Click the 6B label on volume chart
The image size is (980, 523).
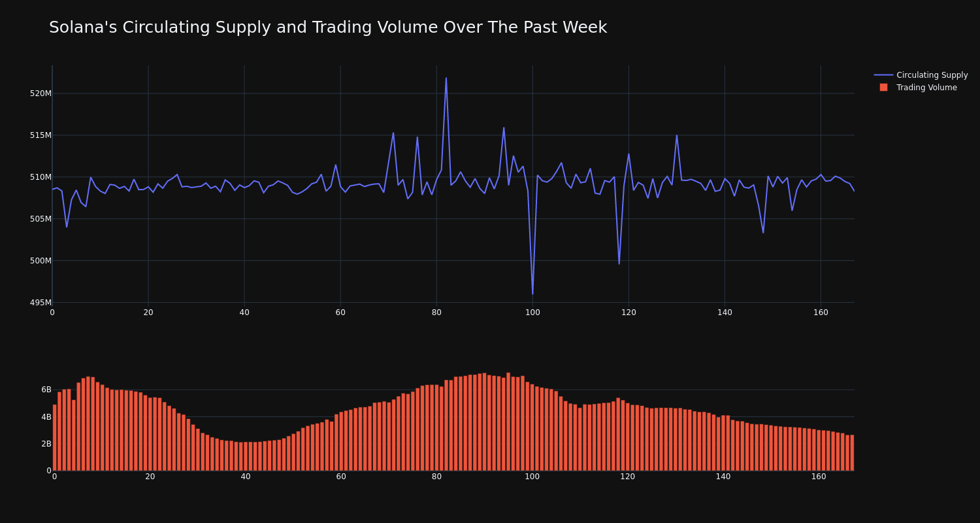[x=46, y=390]
